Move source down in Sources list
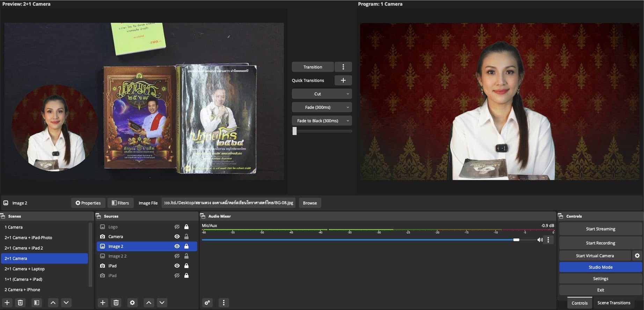Viewport: 644px width, 310px height. (162, 303)
